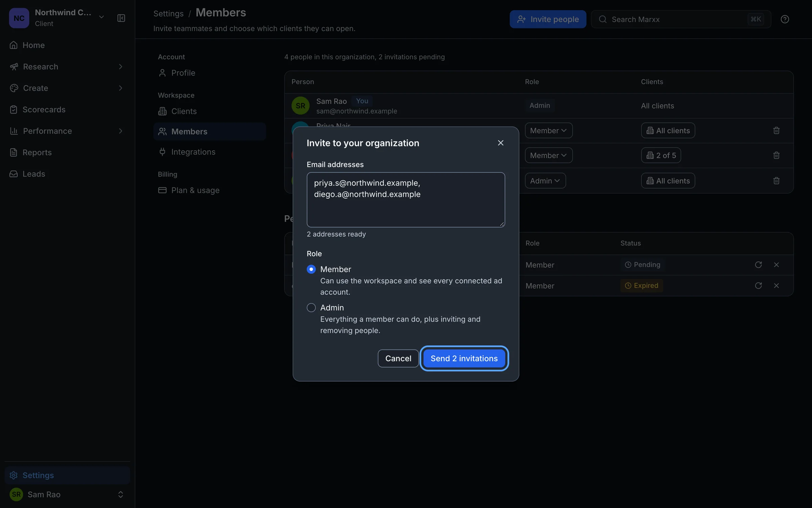This screenshot has width=812, height=508.
Task: Expand the Research submenu chevron
Action: 120,67
